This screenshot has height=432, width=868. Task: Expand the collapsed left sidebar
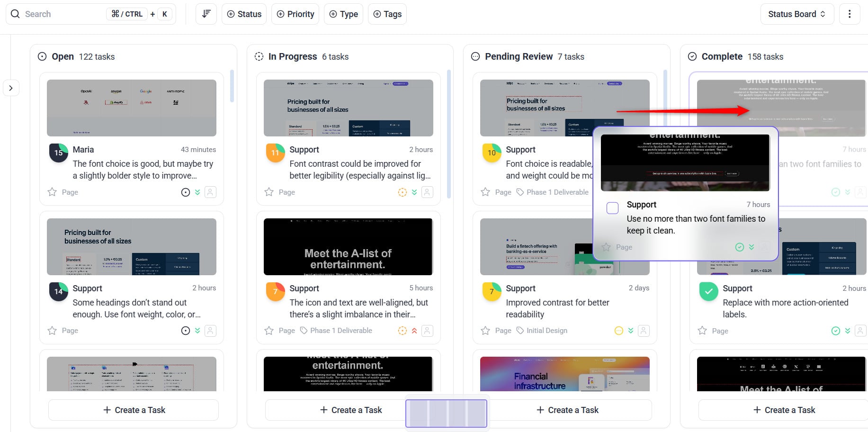(11, 88)
